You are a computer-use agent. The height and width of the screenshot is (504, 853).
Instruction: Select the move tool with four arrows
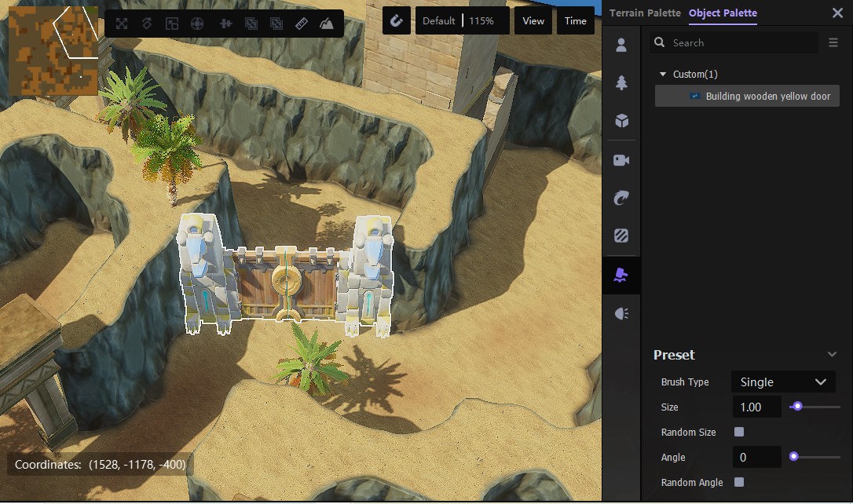click(121, 24)
